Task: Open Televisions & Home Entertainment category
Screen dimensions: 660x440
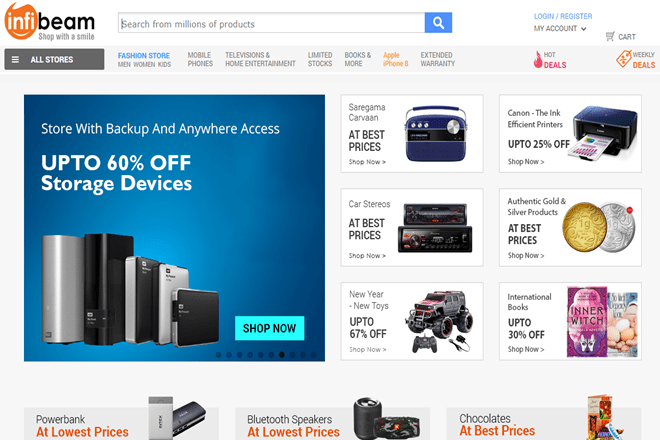Action: 260,59
